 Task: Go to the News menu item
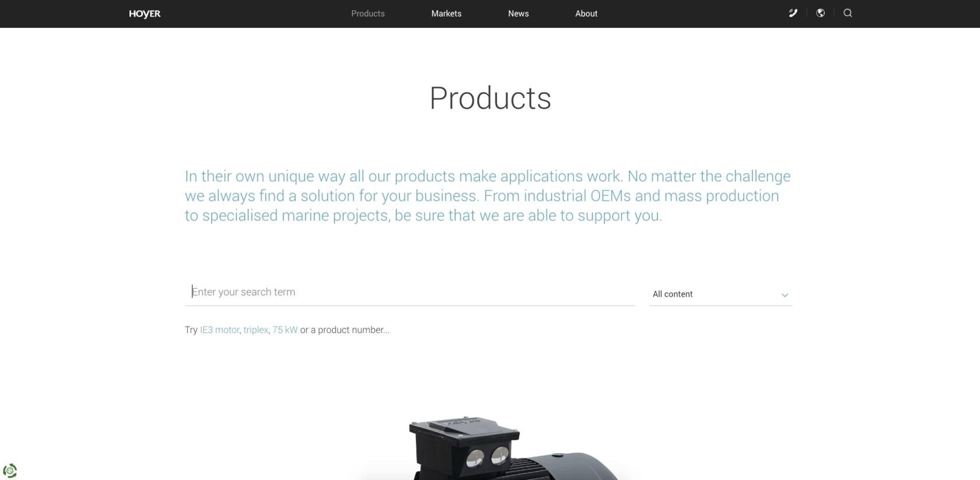click(518, 13)
